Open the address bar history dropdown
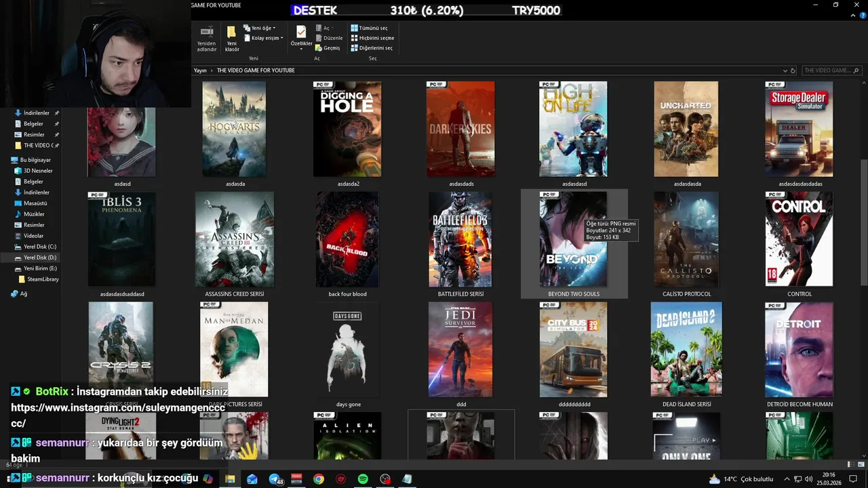 785,70
